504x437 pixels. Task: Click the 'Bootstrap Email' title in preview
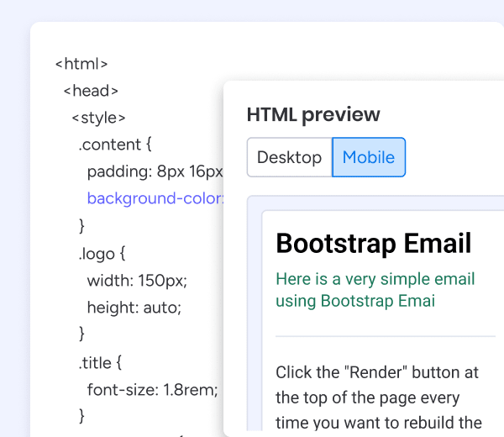[x=374, y=244]
